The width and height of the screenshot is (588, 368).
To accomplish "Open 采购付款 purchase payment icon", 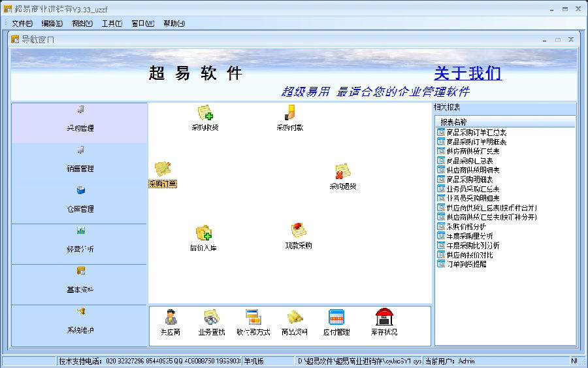I will click(x=290, y=118).
